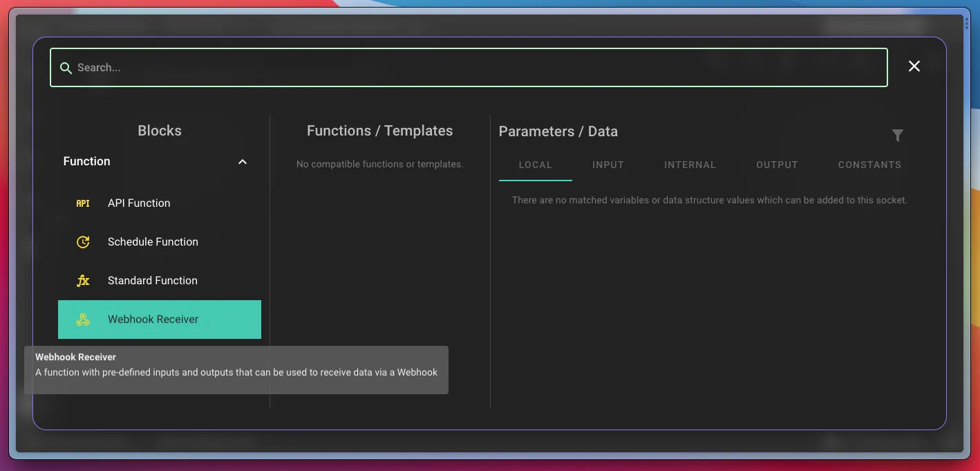Click the yellow API icon

pyautogui.click(x=83, y=203)
